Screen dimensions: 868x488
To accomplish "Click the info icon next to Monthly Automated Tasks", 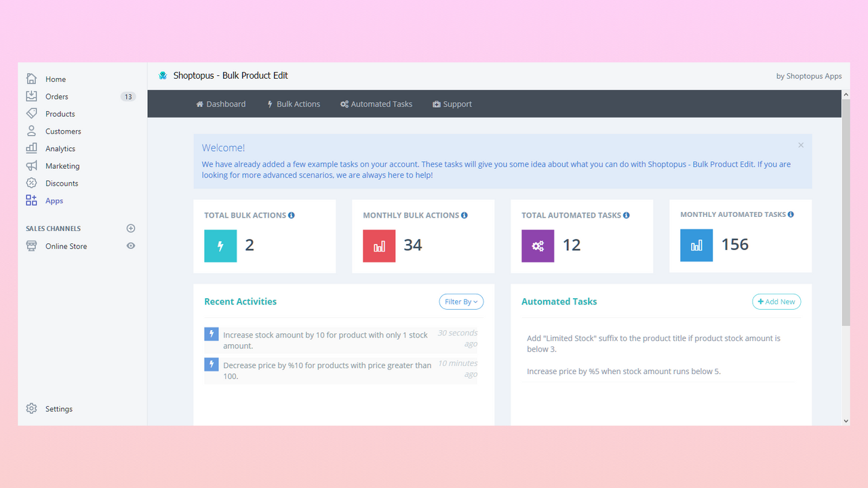I will coord(791,213).
